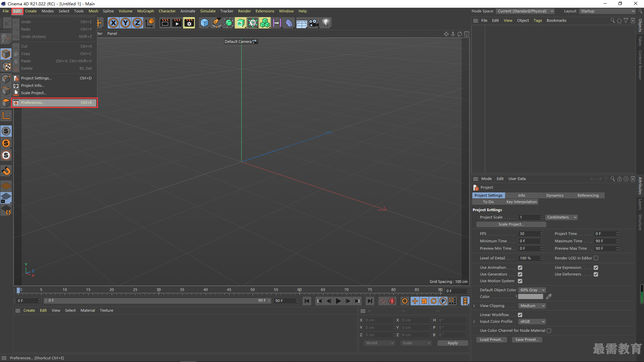Open Material Manager Create menu
Screen dimensions: 644x362
[x=29, y=310]
